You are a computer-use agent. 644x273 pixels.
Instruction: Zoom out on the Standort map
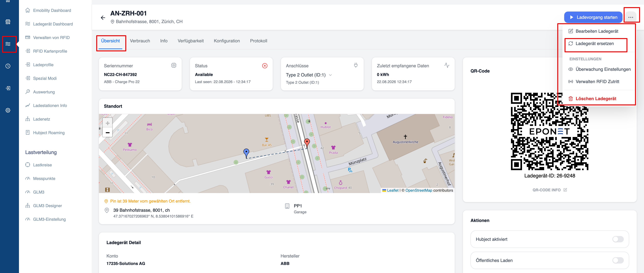(107, 133)
